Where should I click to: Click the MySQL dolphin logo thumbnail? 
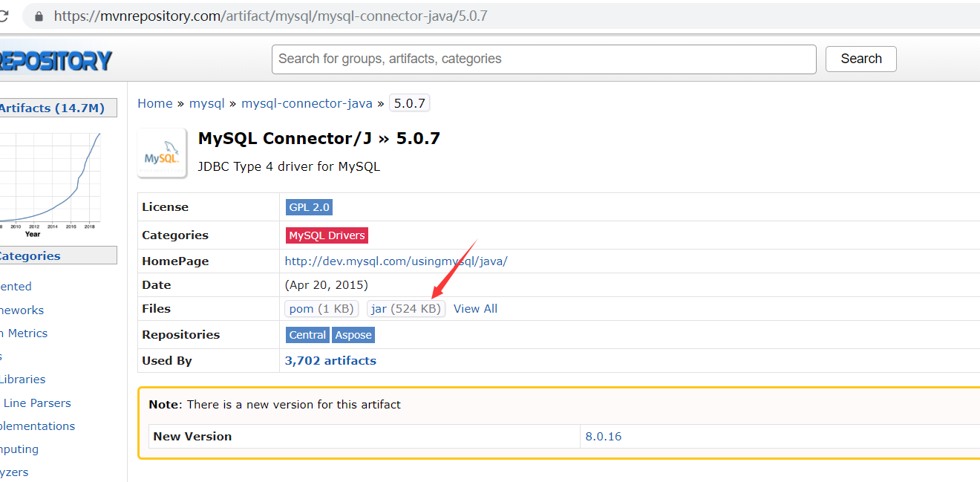tap(162, 153)
